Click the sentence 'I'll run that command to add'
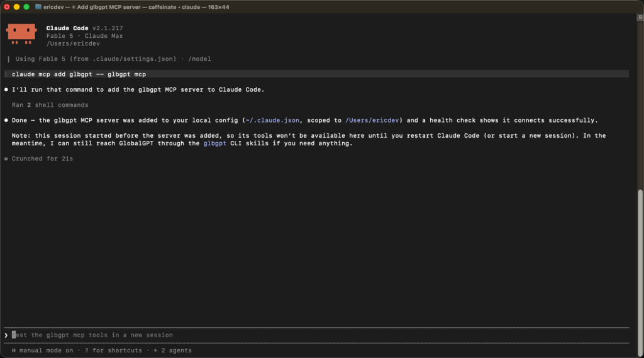The height and width of the screenshot is (358, 644). [x=138, y=89]
